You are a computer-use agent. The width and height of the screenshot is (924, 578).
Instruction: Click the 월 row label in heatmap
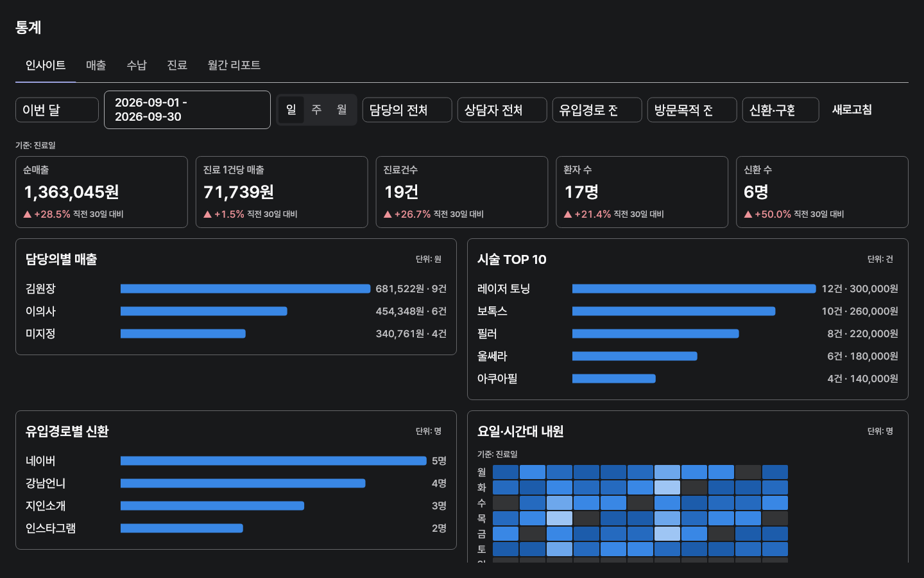click(482, 473)
